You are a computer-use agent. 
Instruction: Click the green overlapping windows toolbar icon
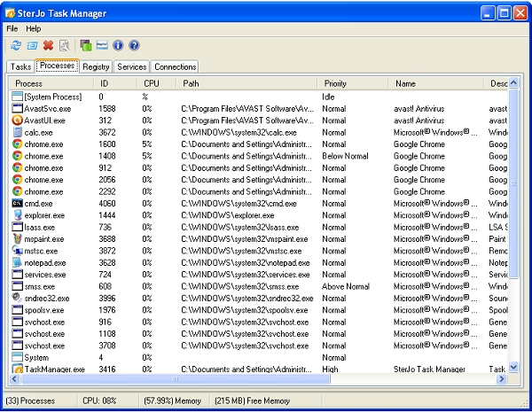86,45
